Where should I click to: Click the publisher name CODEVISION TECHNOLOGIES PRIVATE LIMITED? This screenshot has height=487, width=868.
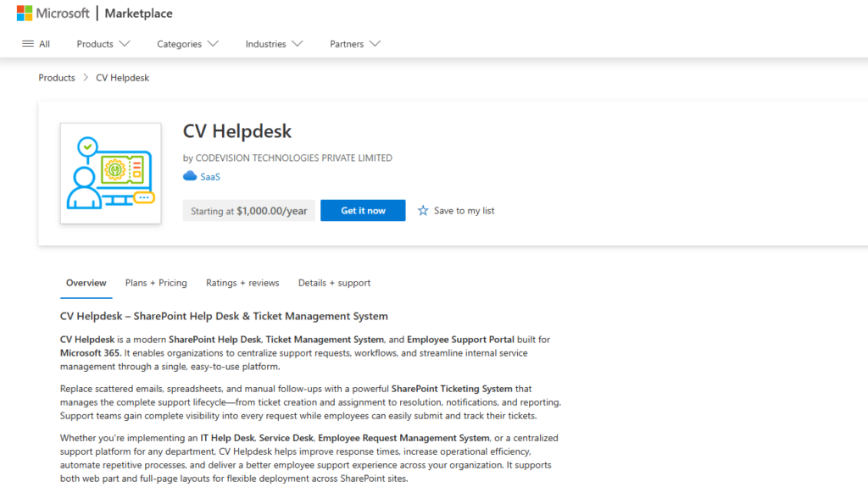[294, 158]
